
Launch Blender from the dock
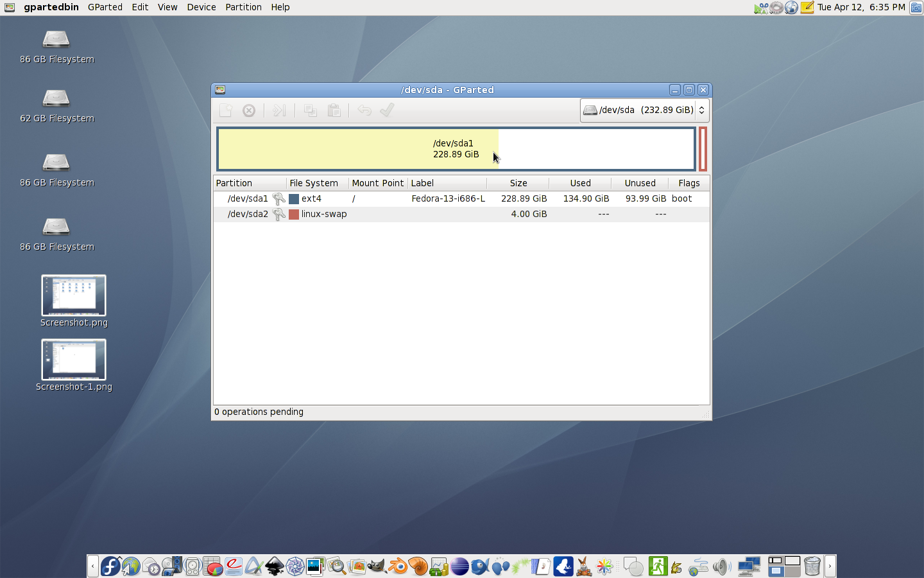398,566
